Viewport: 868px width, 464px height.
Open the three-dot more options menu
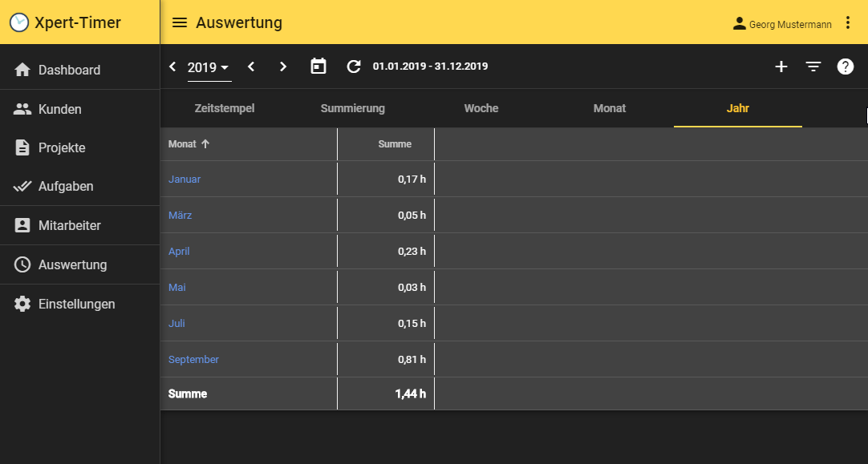coord(848,23)
